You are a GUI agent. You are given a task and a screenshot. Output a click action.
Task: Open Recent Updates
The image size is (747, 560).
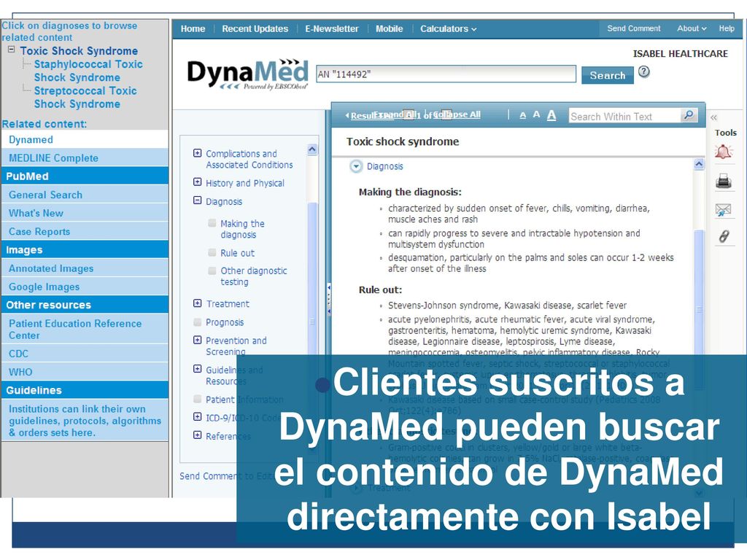(x=255, y=29)
